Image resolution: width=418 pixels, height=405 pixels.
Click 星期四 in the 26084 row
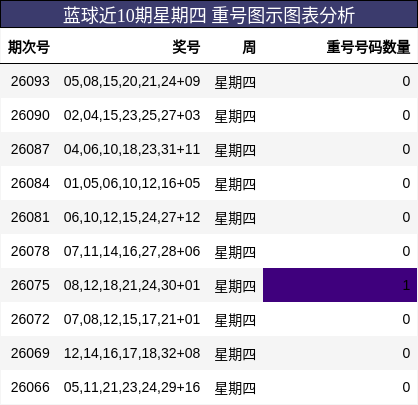pos(235,184)
